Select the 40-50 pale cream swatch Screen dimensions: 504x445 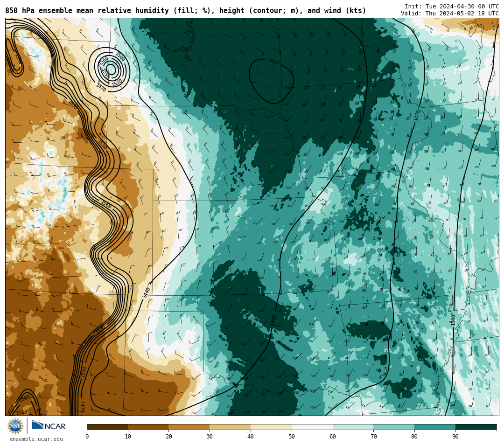(271, 427)
